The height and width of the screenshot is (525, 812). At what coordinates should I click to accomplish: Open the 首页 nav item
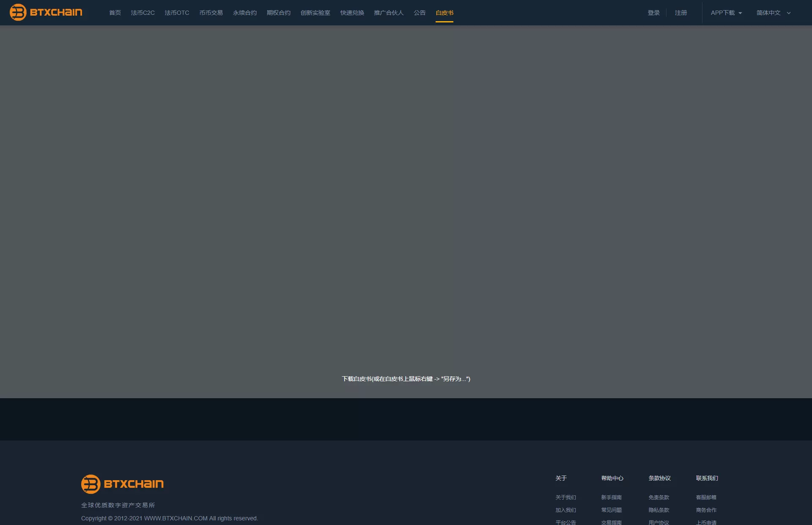pyautogui.click(x=115, y=13)
